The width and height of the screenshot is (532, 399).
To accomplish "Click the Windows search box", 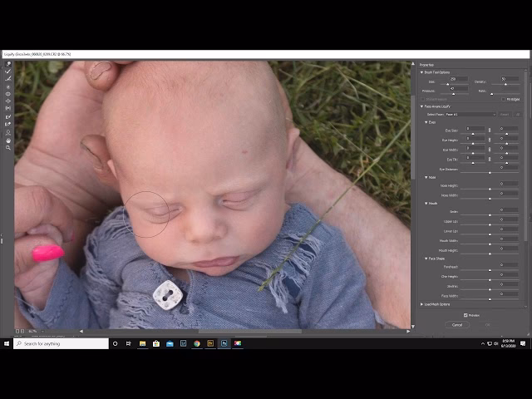I will point(61,343).
